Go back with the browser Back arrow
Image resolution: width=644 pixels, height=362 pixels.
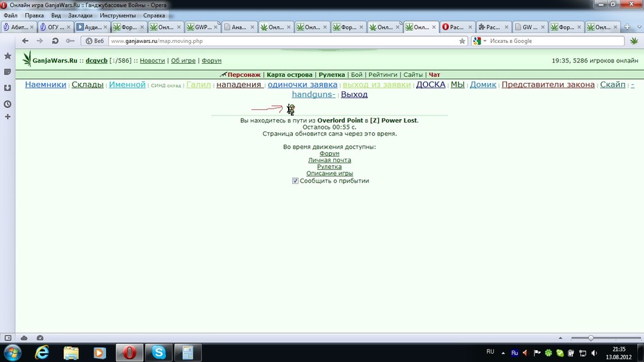26,41
